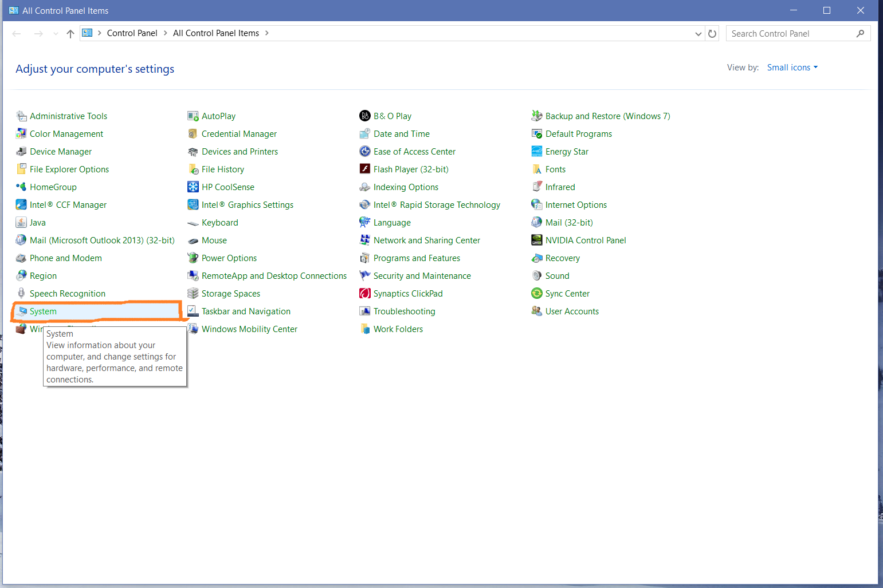Click the Work Folders icon
Viewport: 883px width, 588px height.
coord(365,329)
